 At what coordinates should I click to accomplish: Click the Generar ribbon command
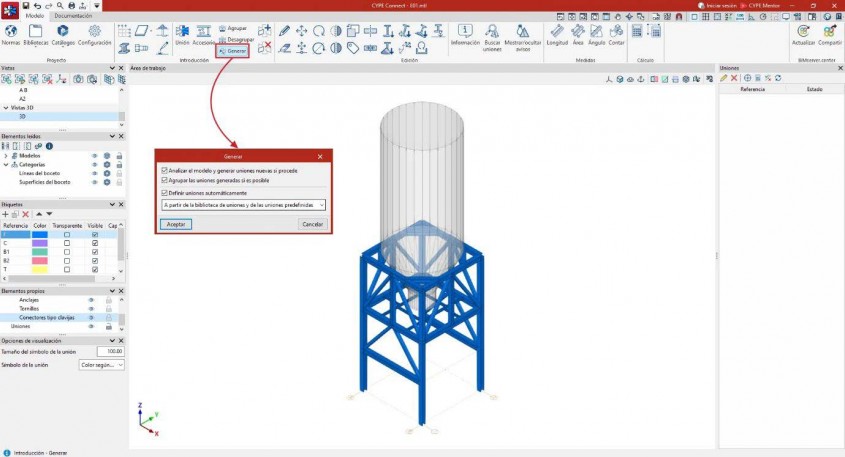click(232, 51)
